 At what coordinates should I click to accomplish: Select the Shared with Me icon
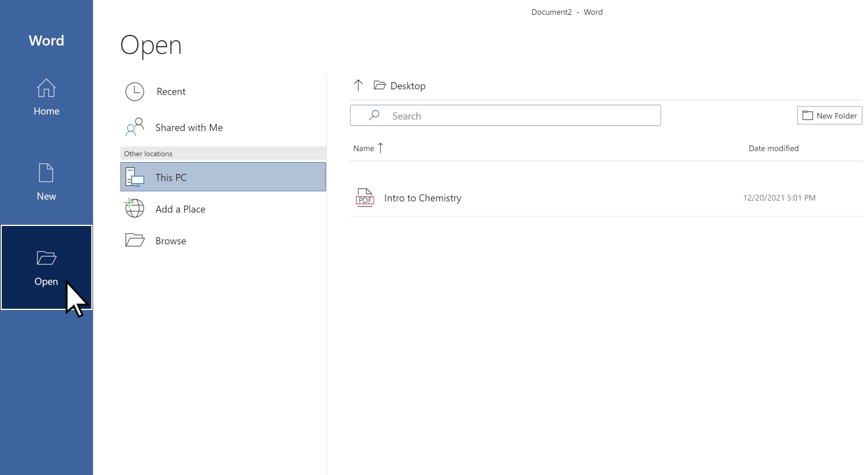click(135, 127)
